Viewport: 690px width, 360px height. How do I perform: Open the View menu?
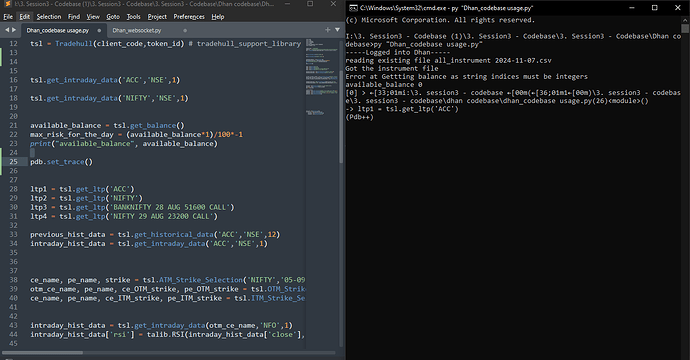point(93,17)
